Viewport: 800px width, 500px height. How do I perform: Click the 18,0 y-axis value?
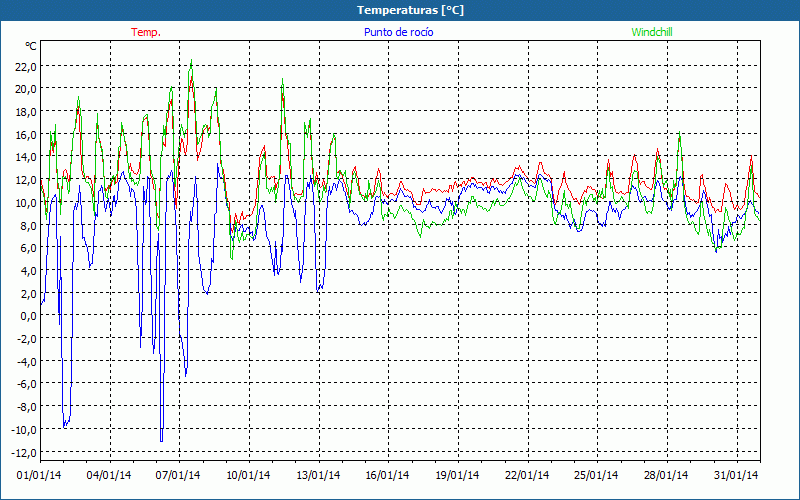[26, 112]
